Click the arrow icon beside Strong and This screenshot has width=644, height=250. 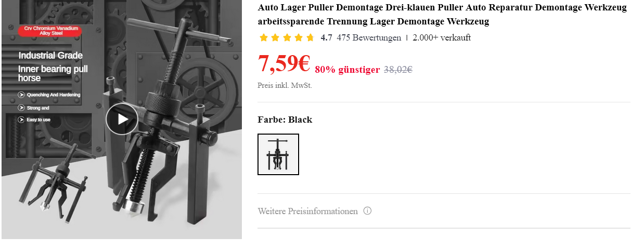click(21, 108)
